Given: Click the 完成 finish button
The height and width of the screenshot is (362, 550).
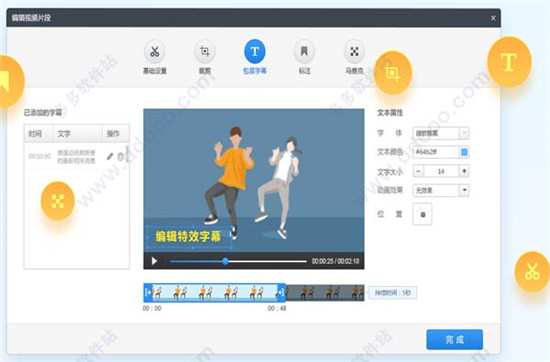Looking at the screenshot, I should coord(455,339).
